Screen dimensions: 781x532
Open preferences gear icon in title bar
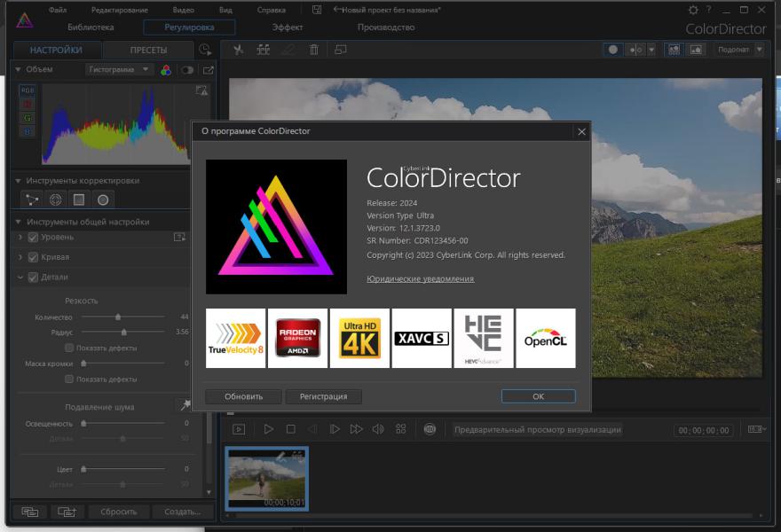(693, 10)
